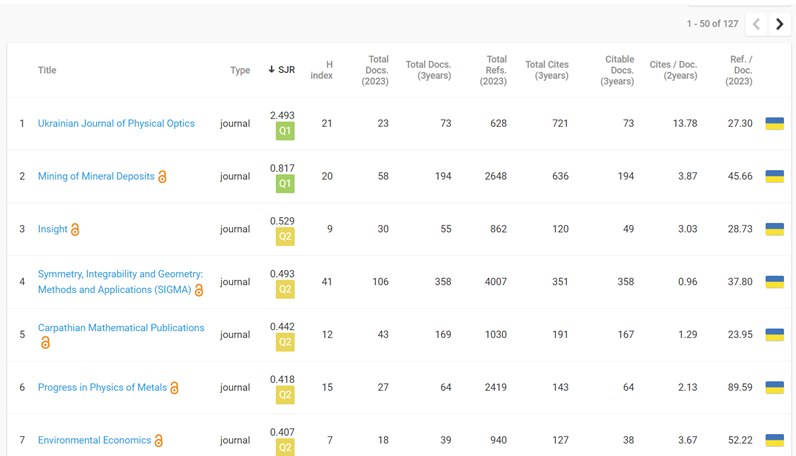Click Q2 badge for Environmental Economics

point(285,447)
